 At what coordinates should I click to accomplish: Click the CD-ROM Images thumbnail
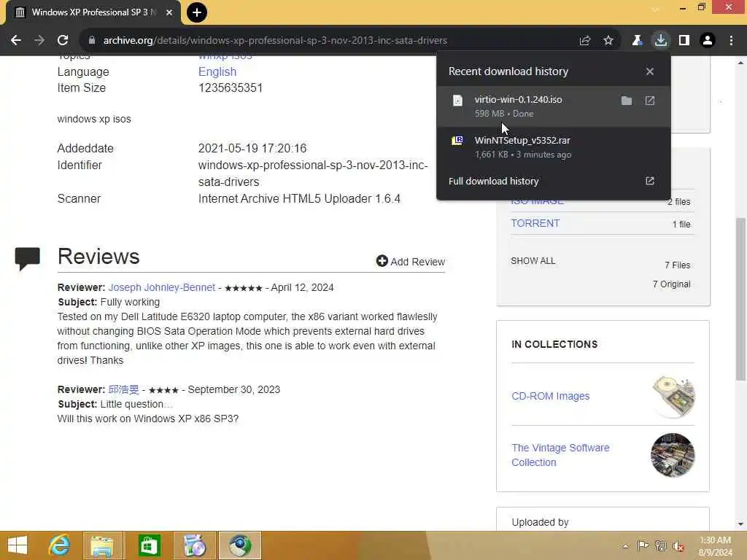(673, 396)
